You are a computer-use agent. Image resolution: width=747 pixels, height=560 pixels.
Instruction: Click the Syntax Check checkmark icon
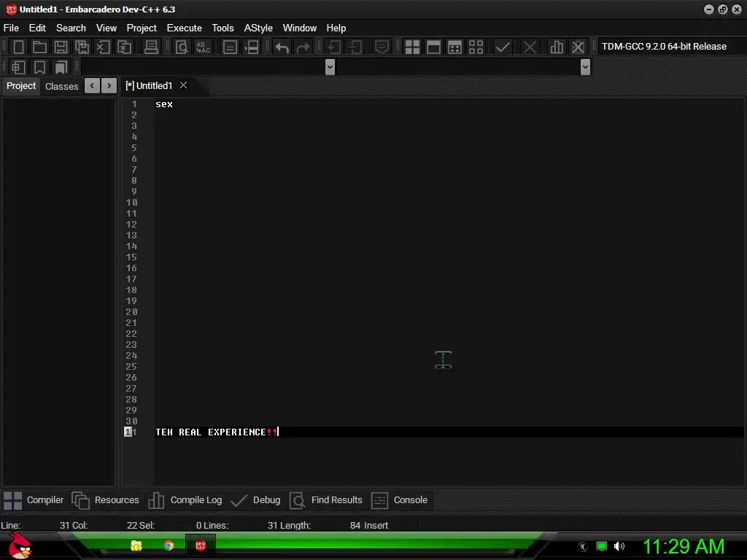pos(503,47)
